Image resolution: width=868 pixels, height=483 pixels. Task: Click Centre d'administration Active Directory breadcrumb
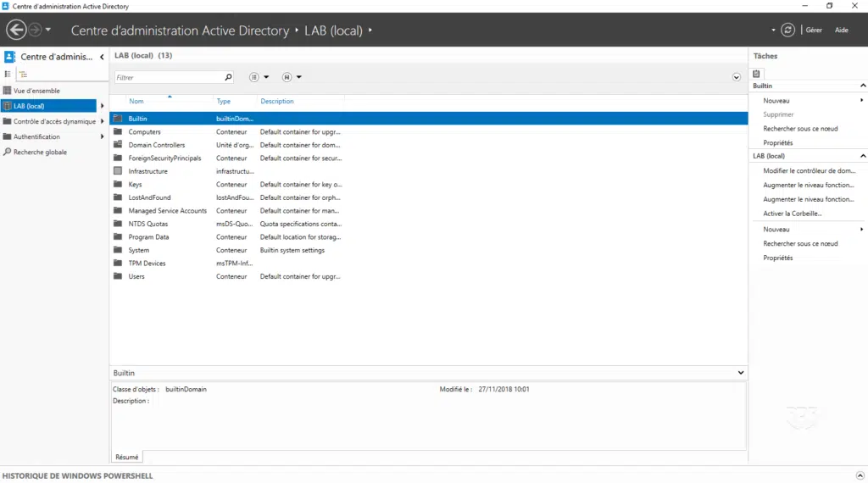pyautogui.click(x=180, y=31)
